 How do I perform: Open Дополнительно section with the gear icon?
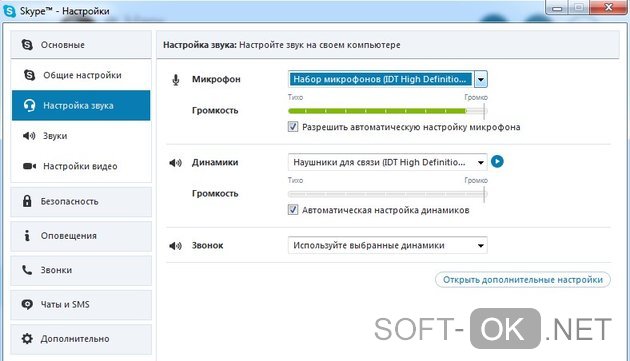(81, 339)
